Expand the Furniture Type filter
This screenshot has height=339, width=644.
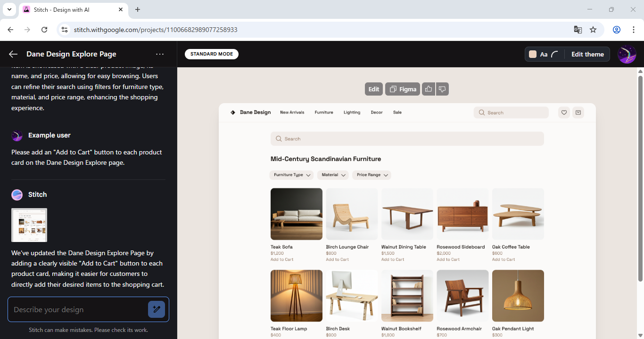click(x=291, y=175)
